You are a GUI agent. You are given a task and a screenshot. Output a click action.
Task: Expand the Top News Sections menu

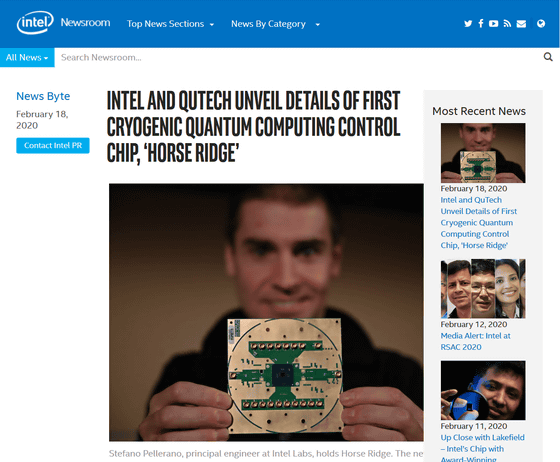[x=170, y=24]
